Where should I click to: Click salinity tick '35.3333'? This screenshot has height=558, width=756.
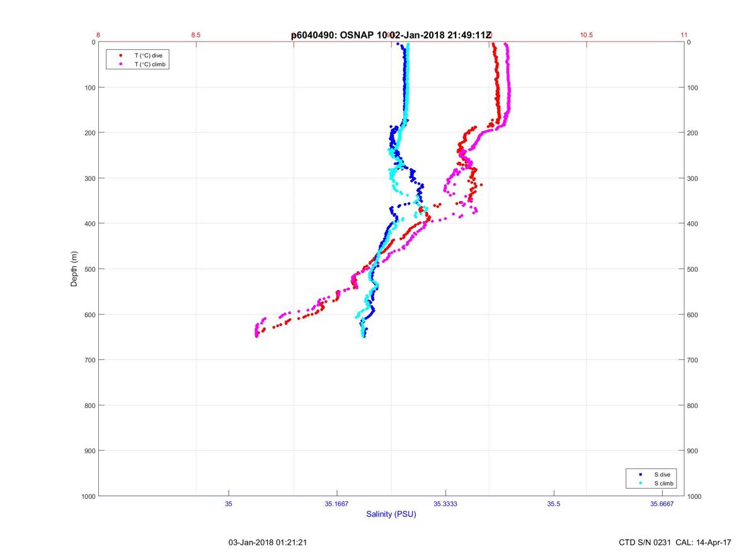click(x=445, y=503)
